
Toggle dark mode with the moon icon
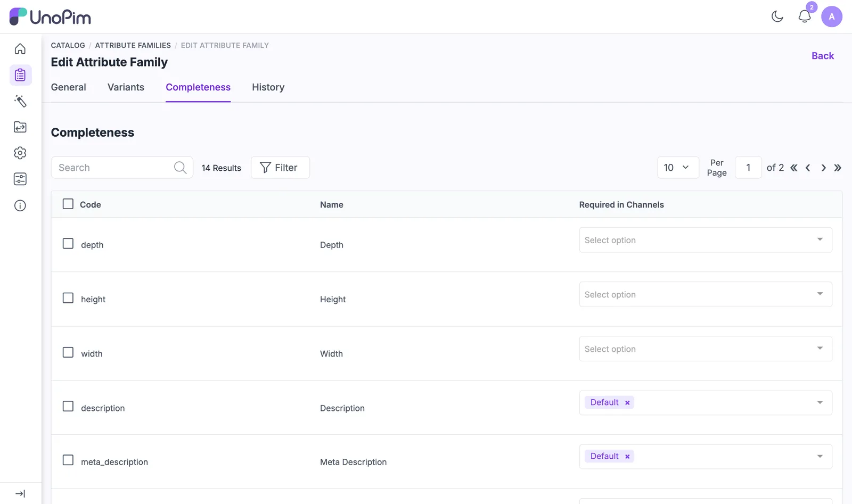point(777,16)
